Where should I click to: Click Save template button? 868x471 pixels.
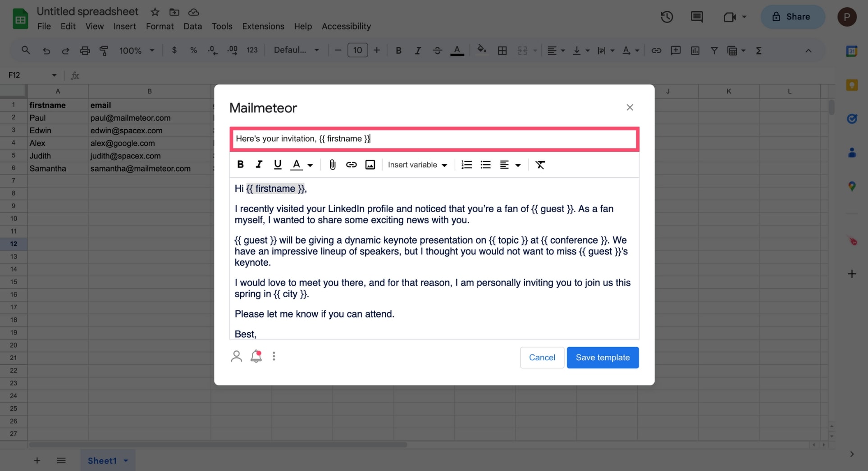[x=603, y=358]
